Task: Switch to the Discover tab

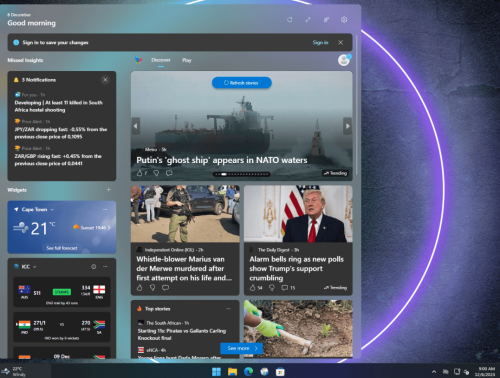Action: pyautogui.click(x=161, y=60)
